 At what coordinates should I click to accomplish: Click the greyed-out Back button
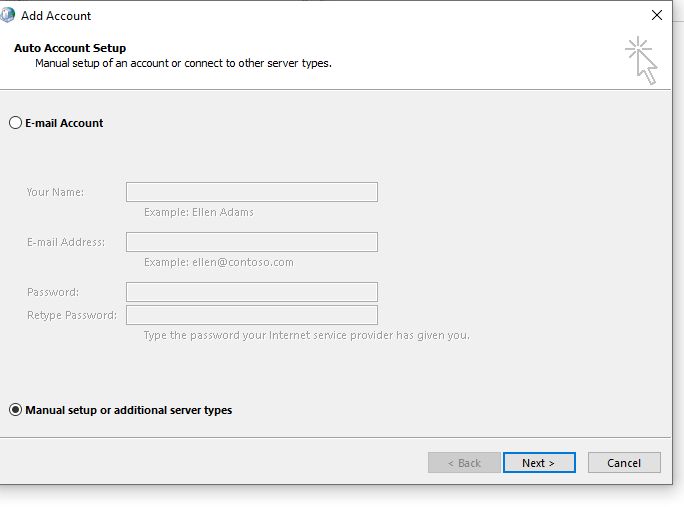[x=464, y=462]
